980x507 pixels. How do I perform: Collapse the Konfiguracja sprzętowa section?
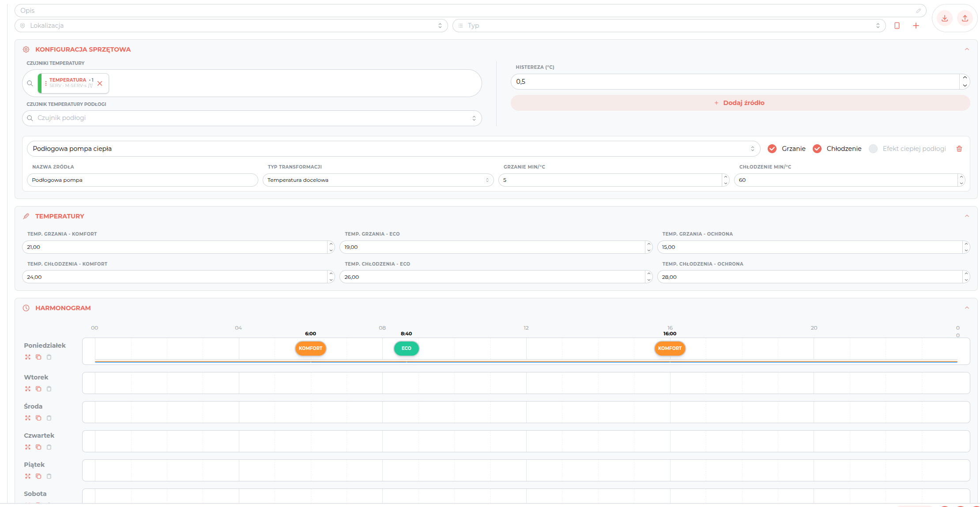coord(967,49)
